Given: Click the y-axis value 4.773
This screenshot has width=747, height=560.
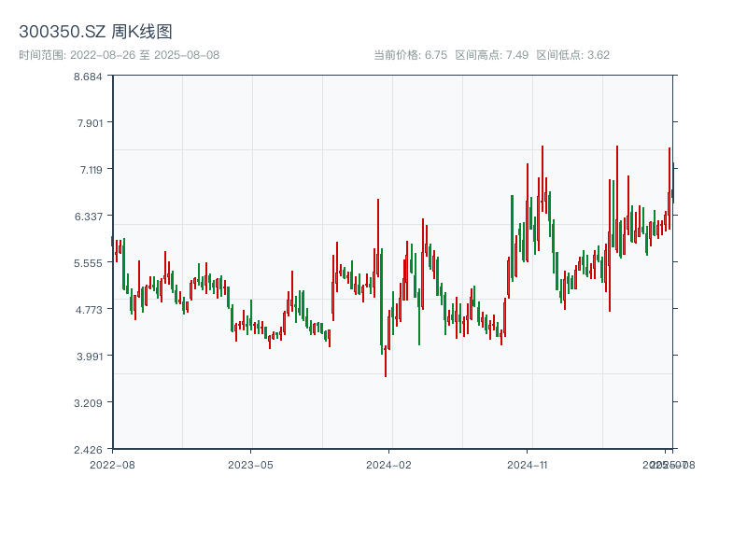Looking at the screenshot, I should pyautogui.click(x=89, y=310).
